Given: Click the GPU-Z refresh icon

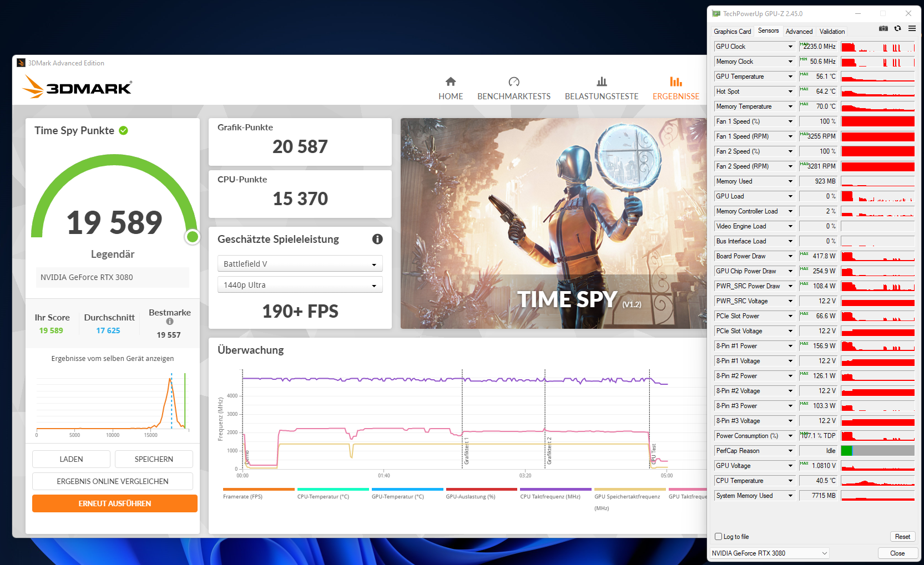Looking at the screenshot, I should [897, 28].
